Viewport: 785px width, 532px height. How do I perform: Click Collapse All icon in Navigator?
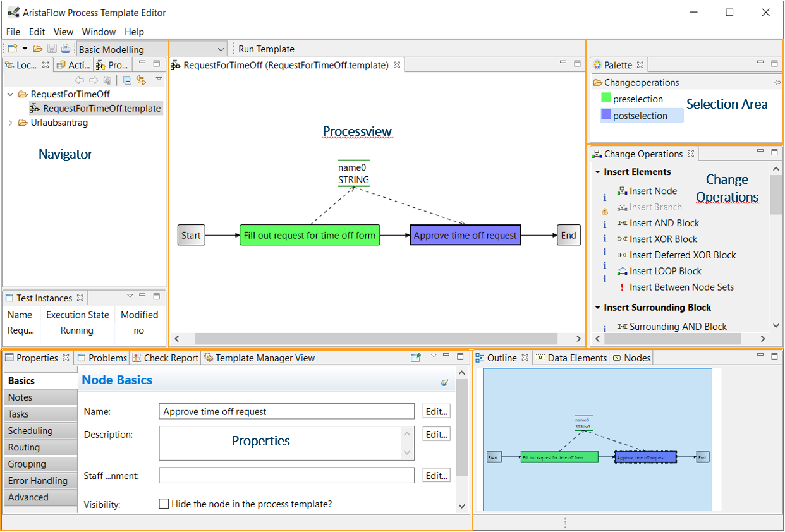coord(127,80)
